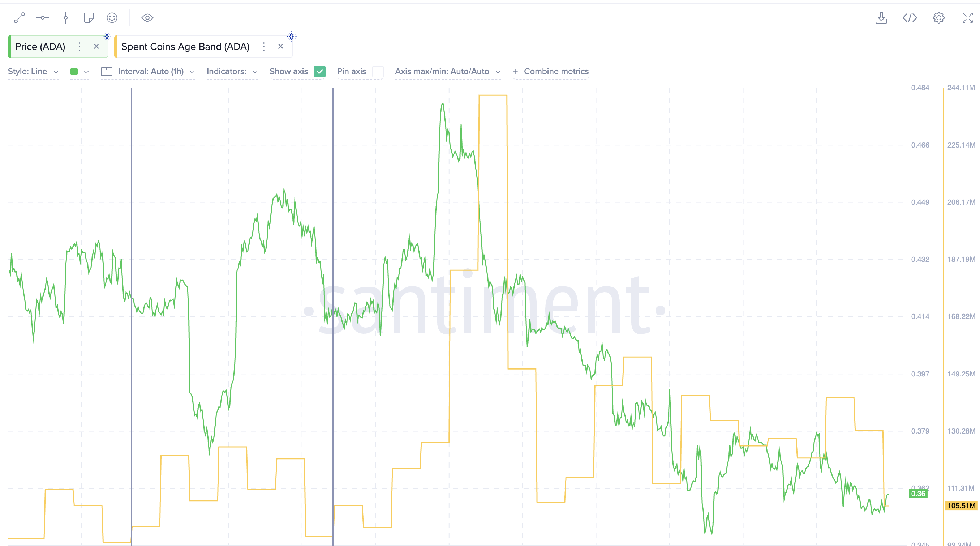
Task: Download the chart data
Action: pyautogui.click(x=882, y=17)
